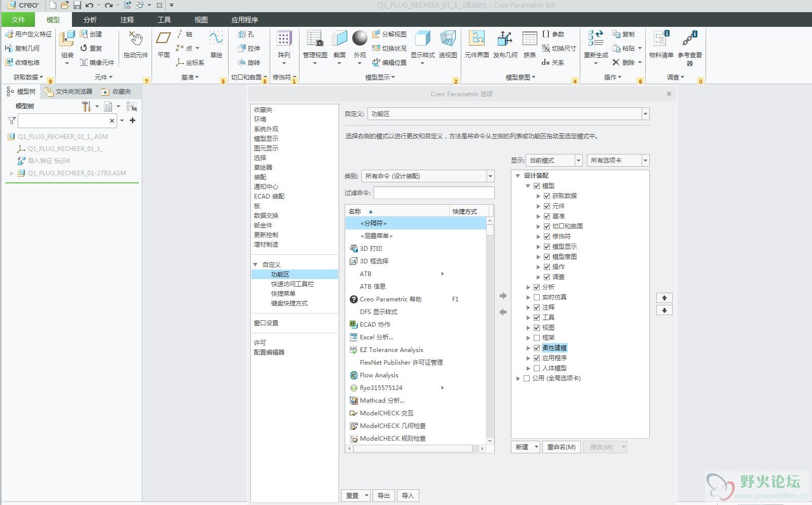Switch to the 分析 ribbon tab
Screen dimensions: 812x505
(90, 20)
